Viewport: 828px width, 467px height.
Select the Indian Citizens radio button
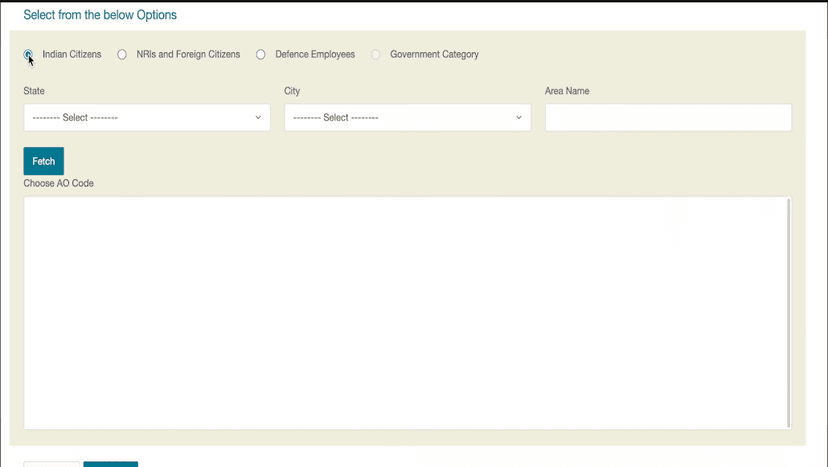click(x=29, y=55)
